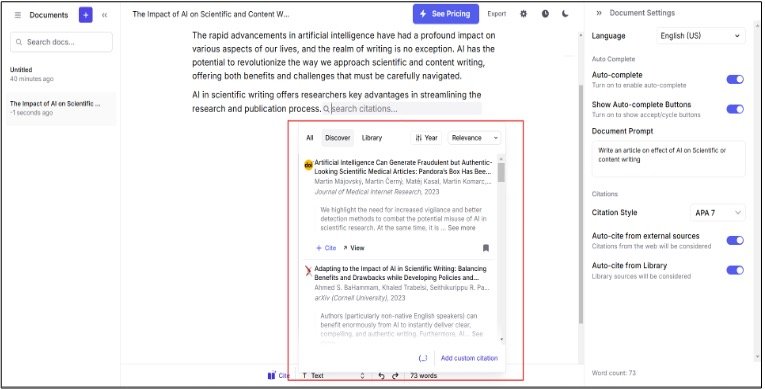The image size is (765, 390).
Task: Open the Language dropdown
Action: point(700,36)
